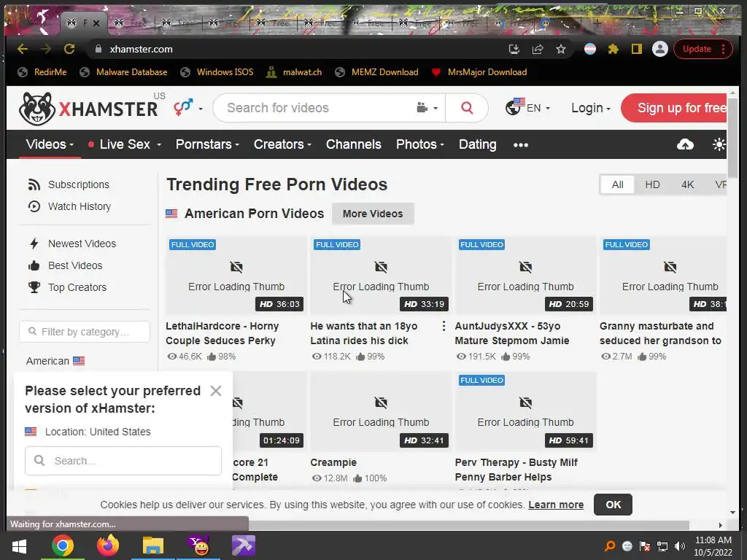Open the Extensions puzzle icon
747x560 pixels.
point(613,49)
